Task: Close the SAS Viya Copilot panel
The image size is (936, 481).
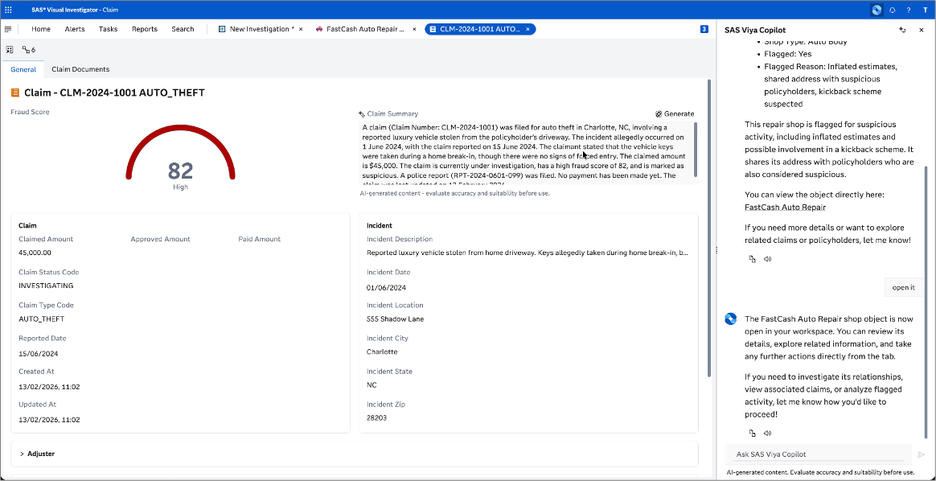Action: (920, 30)
